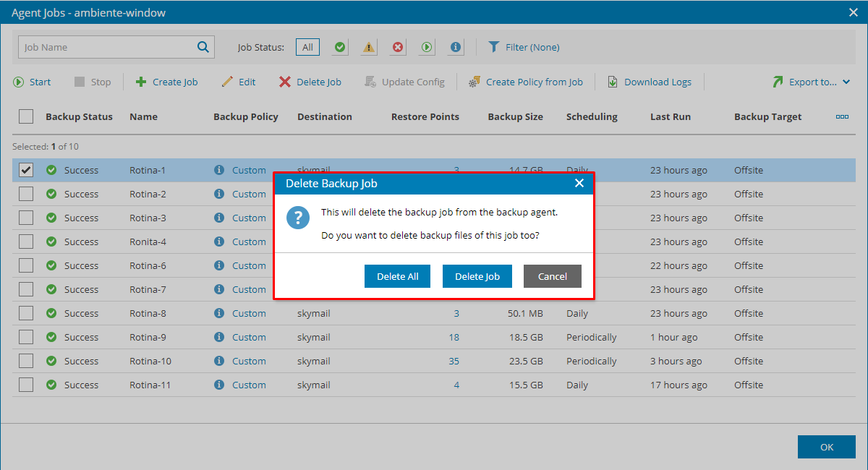This screenshot has height=470, width=868.
Task: Check the Ronita-4 row checkbox
Action: pyautogui.click(x=26, y=242)
